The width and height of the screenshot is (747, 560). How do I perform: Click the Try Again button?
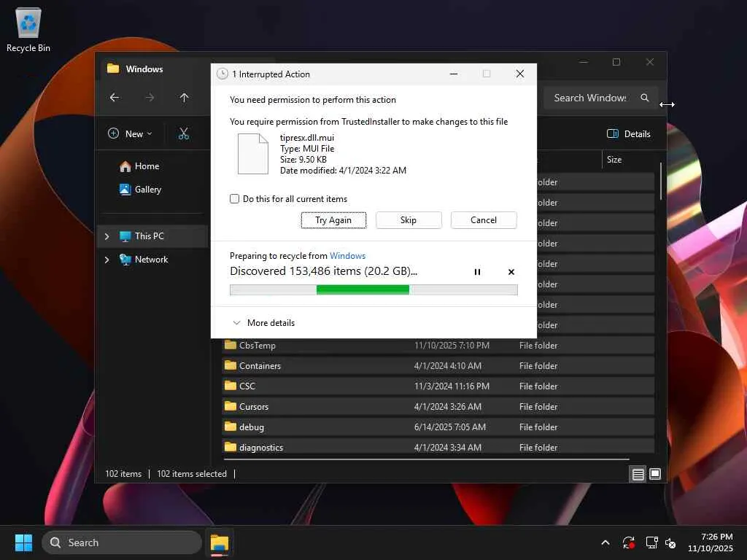click(x=333, y=220)
